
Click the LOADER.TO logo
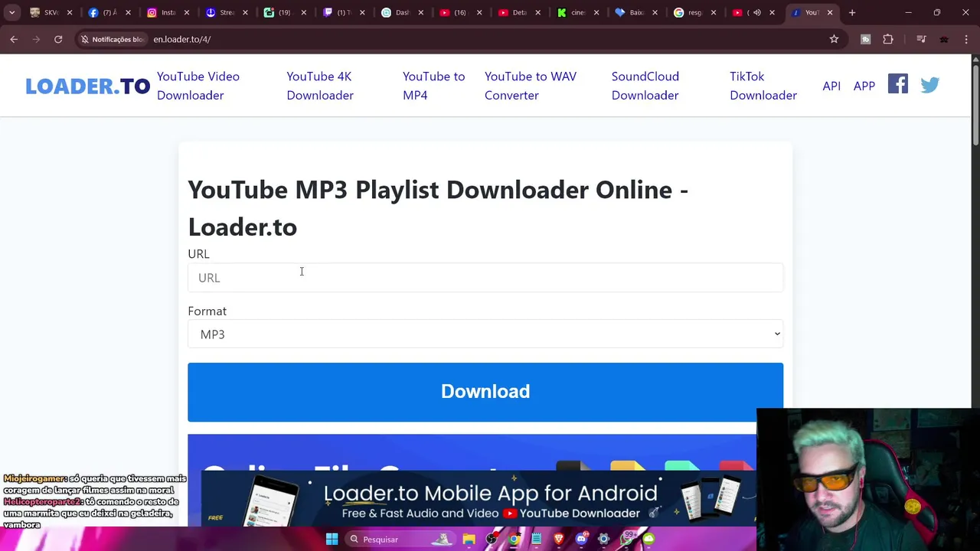point(87,86)
